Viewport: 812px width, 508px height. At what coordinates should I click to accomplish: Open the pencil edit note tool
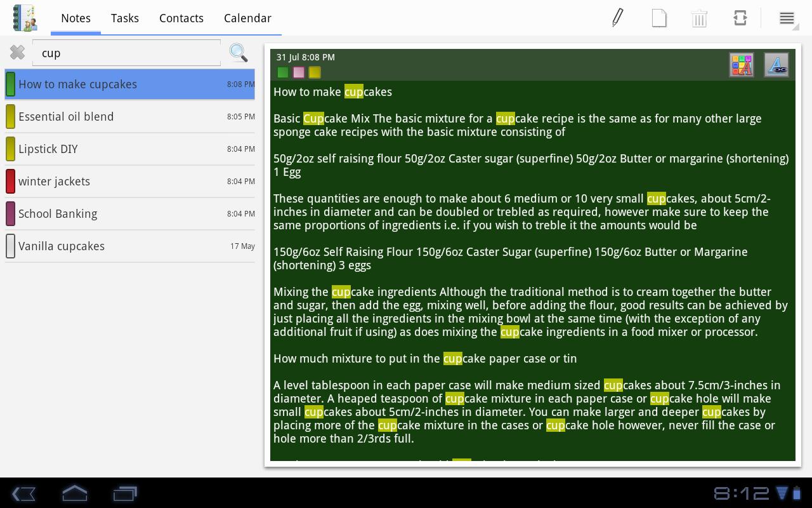[618, 18]
